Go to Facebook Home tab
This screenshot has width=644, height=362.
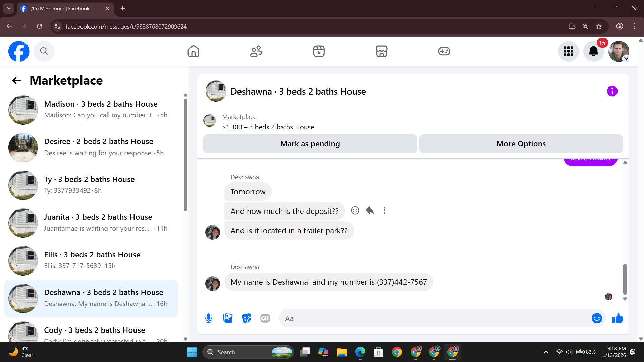pos(193,51)
